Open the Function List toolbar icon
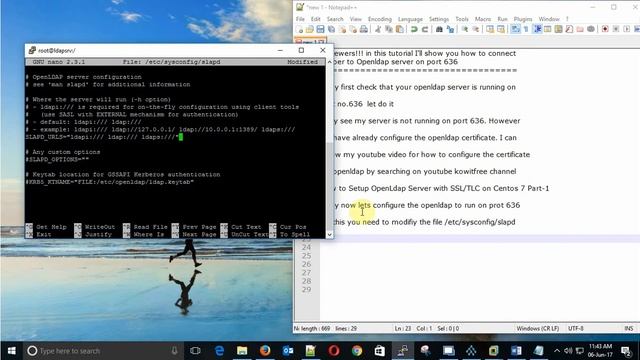The image size is (640, 360). (x=569, y=29)
